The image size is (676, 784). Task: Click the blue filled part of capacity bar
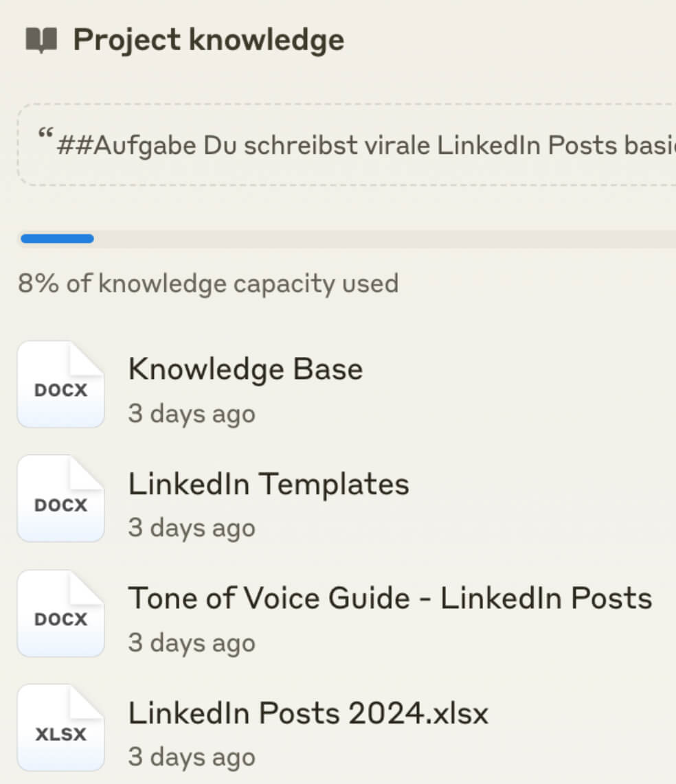click(57, 239)
